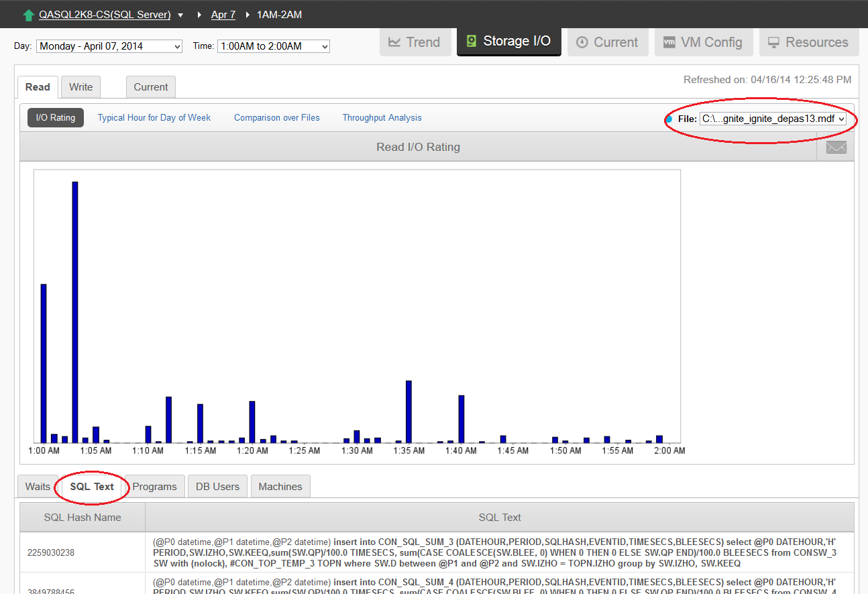Switch to the Programs tab
This screenshot has width=868, height=594.
(155, 487)
